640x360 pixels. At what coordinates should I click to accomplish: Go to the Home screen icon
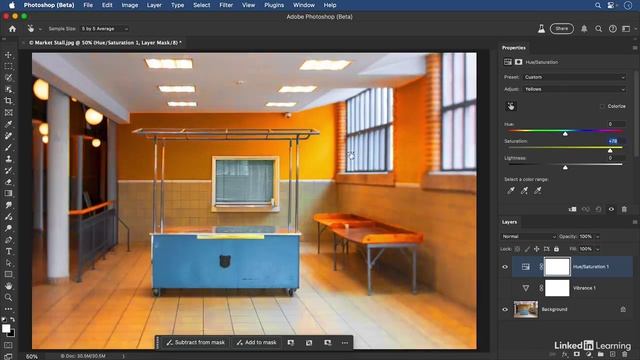(12, 29)
